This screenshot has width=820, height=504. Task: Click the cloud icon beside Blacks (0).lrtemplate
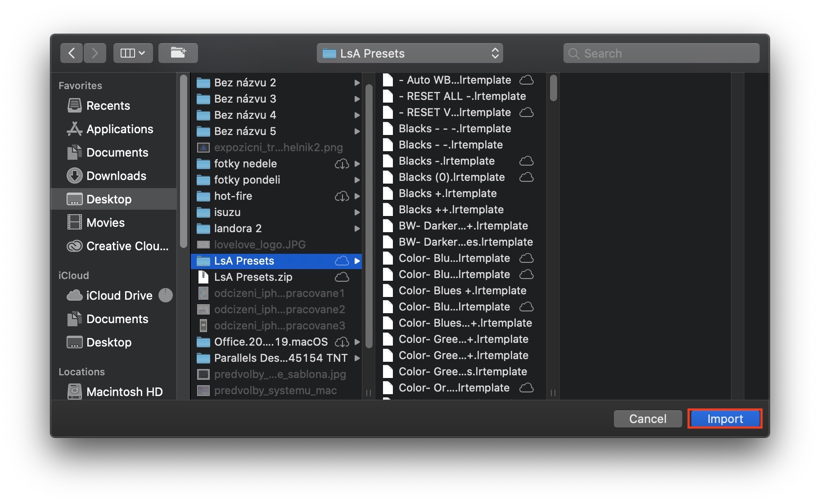tap(527, 177)
